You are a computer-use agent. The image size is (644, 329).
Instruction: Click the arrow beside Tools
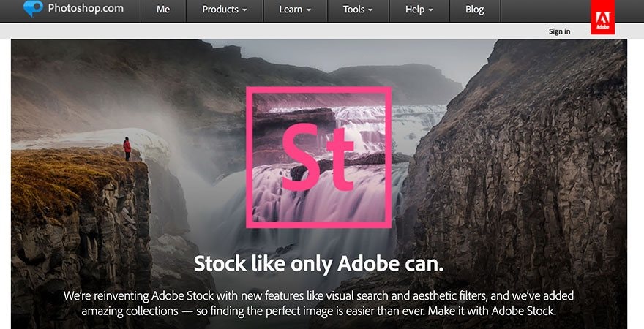click(x=371, y=10)
